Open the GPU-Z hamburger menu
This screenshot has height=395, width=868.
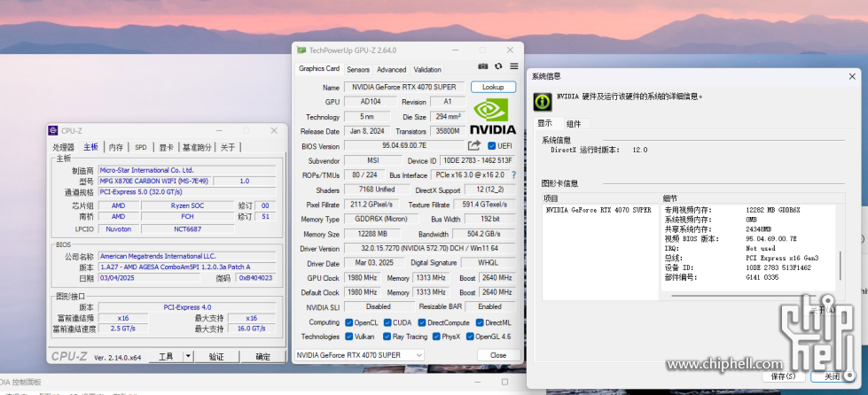coord(513,66)
